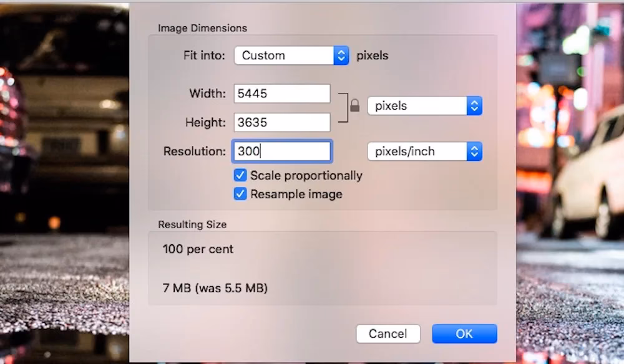Click the proportional lock padlock icon
Screen dimensions: 624x364
pyautogui.click(x=354, y=106)
